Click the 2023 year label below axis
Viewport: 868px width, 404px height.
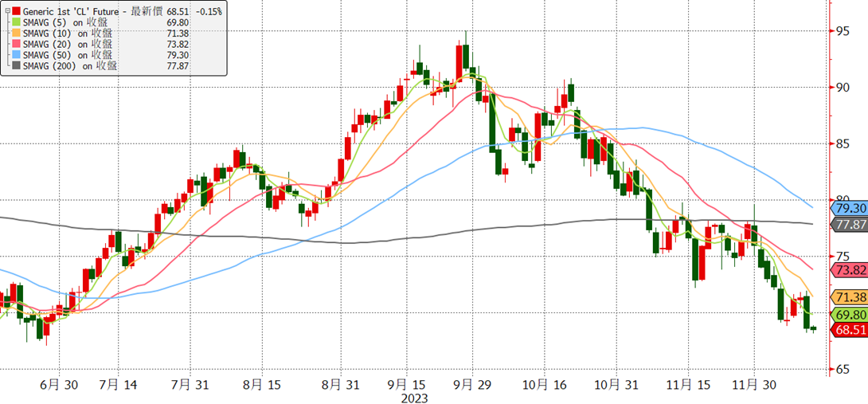click(x=416, y=398)
